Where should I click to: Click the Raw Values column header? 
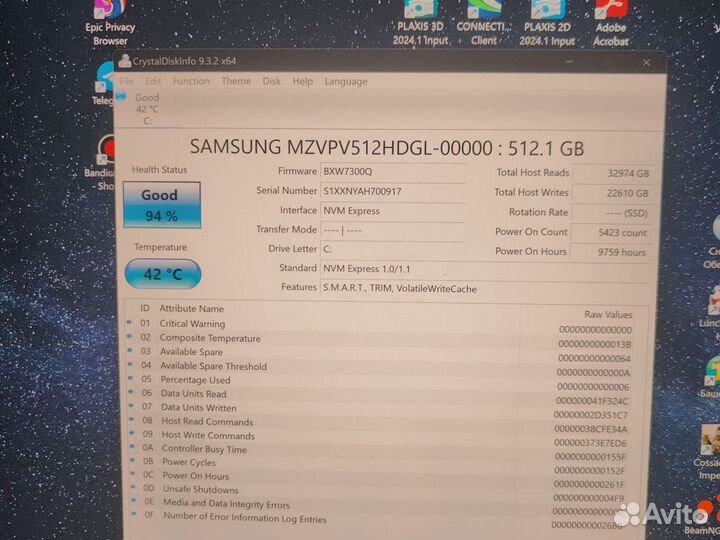(x=608, y=315)
